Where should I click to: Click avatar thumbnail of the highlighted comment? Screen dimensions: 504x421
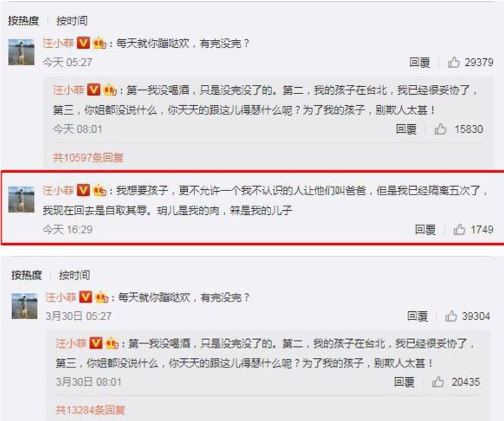(x=21, y=199)
